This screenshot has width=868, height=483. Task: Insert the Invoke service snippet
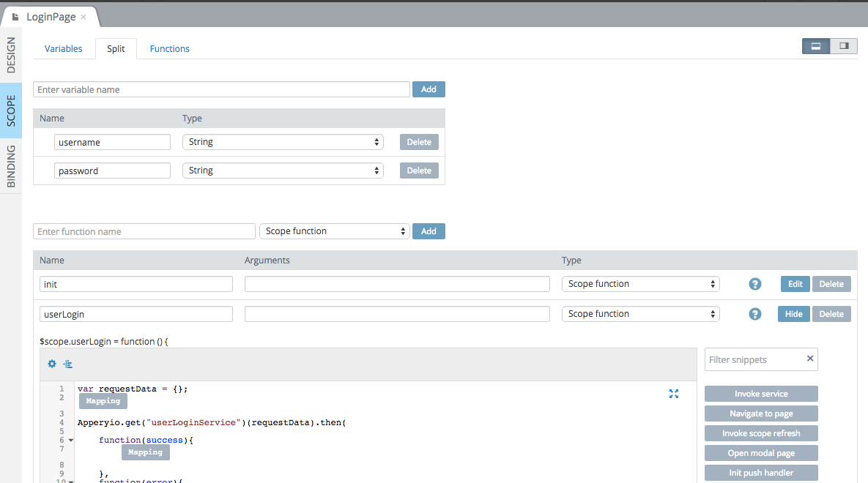[x=761, y=394]
